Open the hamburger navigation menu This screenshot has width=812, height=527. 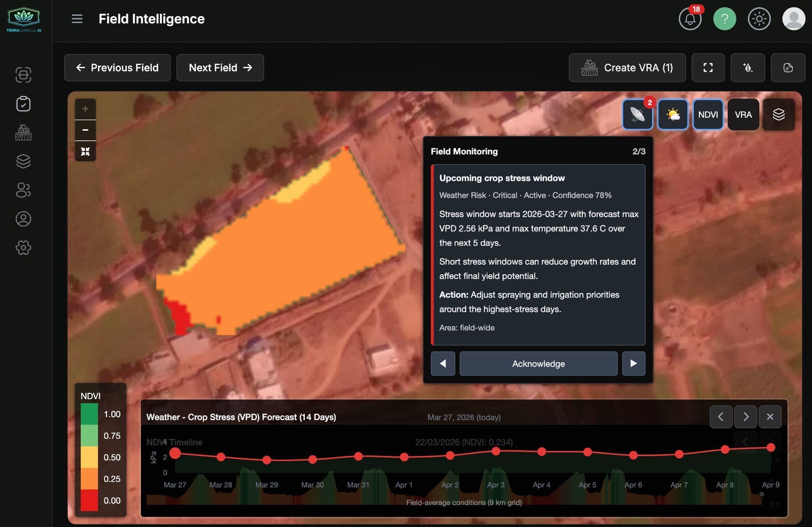point(77,19)
